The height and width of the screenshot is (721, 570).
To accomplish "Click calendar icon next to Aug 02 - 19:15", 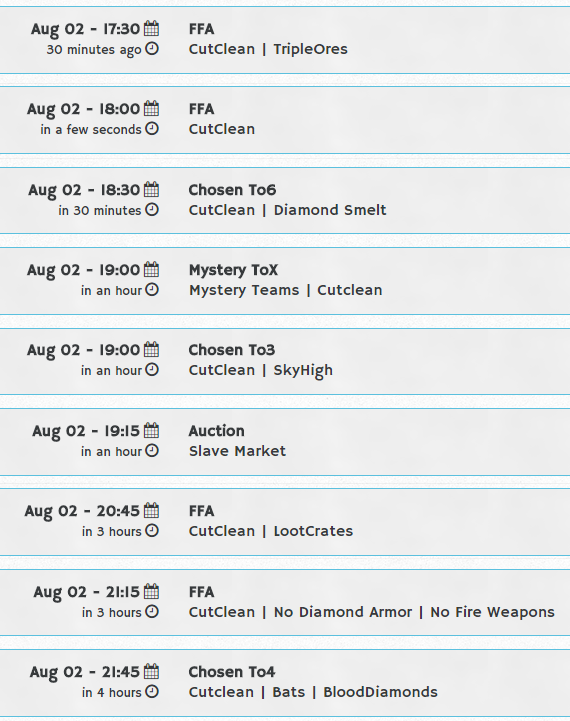I will point(151,430).
